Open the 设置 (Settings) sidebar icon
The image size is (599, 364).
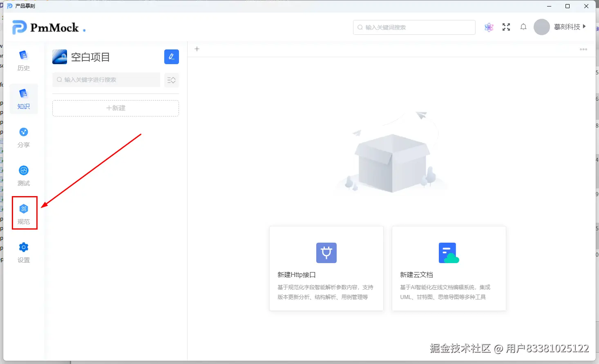click(x=23, y=251)
